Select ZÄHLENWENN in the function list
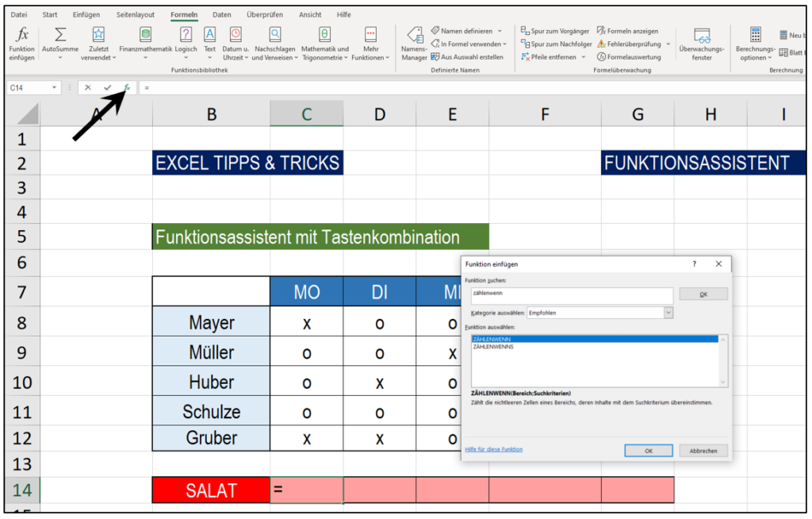812x519 pixels. pos(595,339)
